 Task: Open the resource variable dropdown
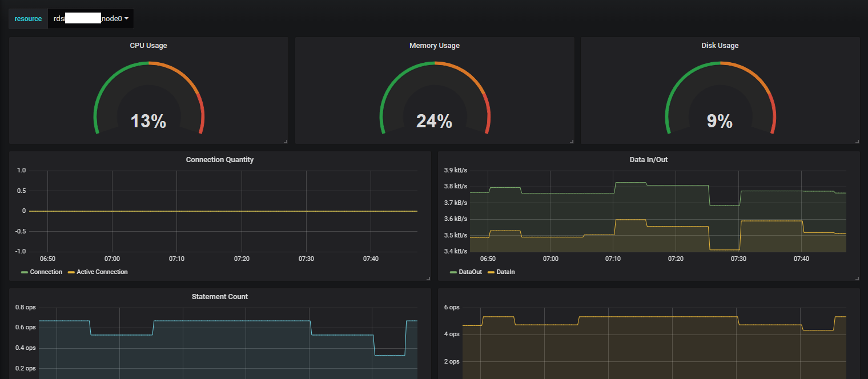91,19
